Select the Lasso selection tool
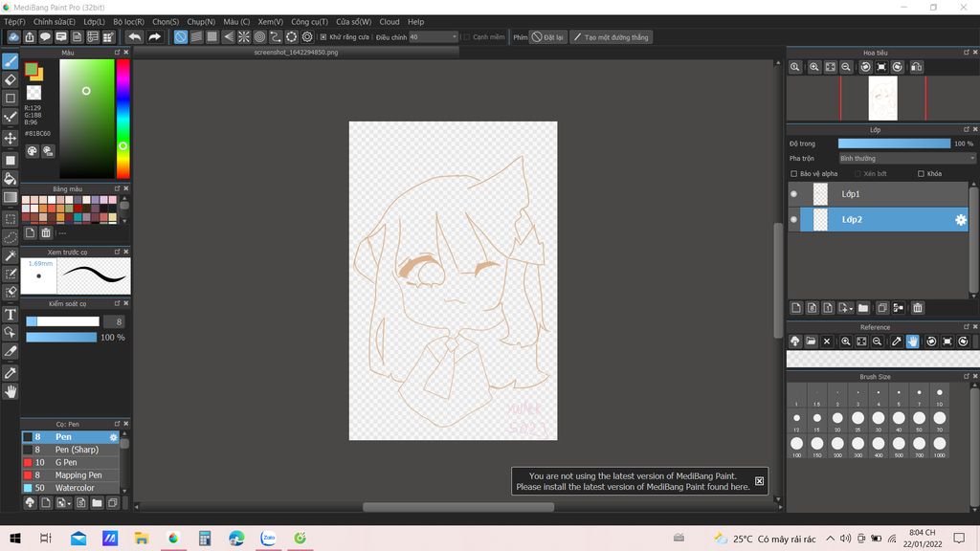Viewport: 980px width, 551px height. pos(10,237)
